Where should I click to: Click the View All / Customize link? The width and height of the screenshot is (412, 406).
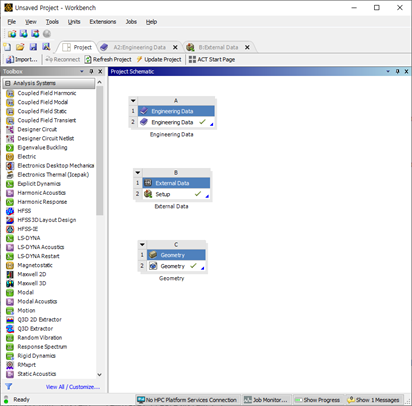point(73,387)
